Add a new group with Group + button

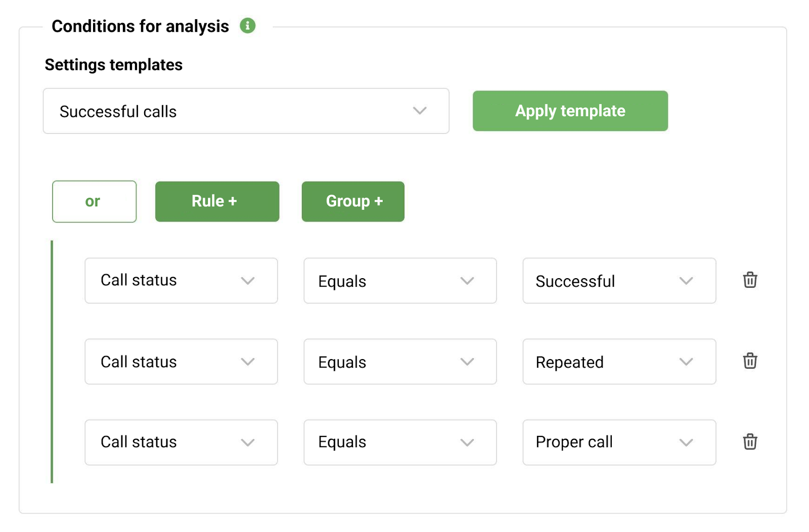353,201
